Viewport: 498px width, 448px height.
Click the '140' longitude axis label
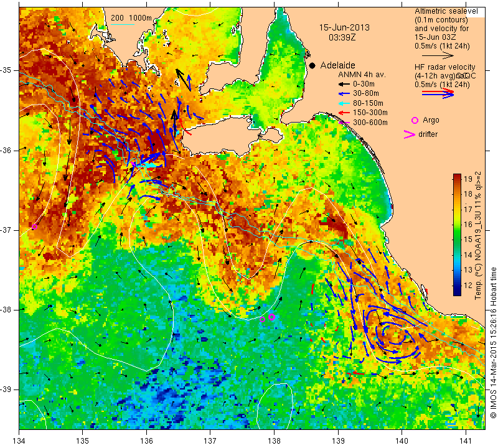402,441
